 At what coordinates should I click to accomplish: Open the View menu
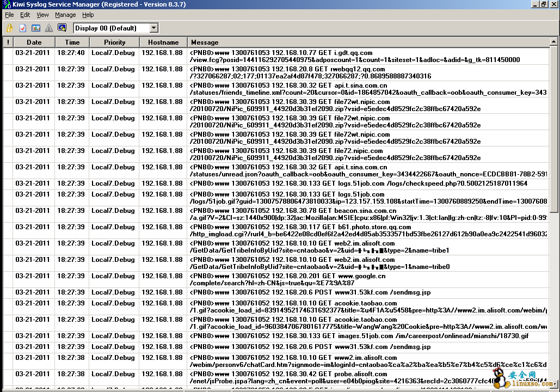point(42,15)
